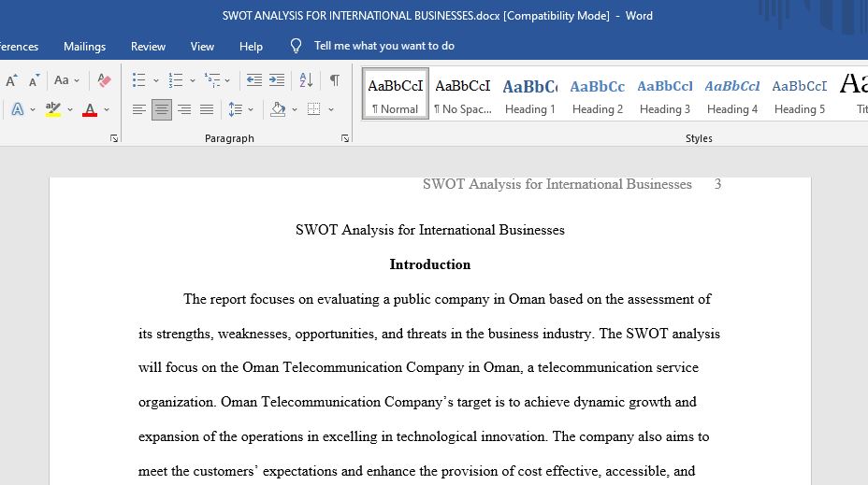Apply red font color
Viewport: 868px width, 485px height.
(x=90, y=109)
